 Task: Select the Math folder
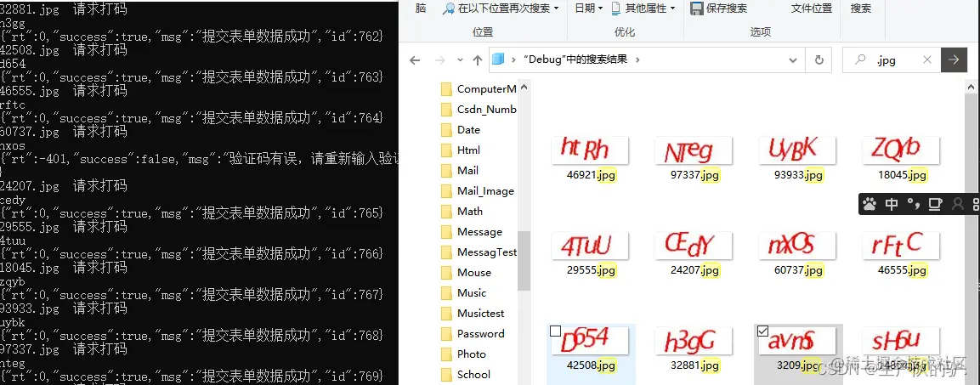462,212
